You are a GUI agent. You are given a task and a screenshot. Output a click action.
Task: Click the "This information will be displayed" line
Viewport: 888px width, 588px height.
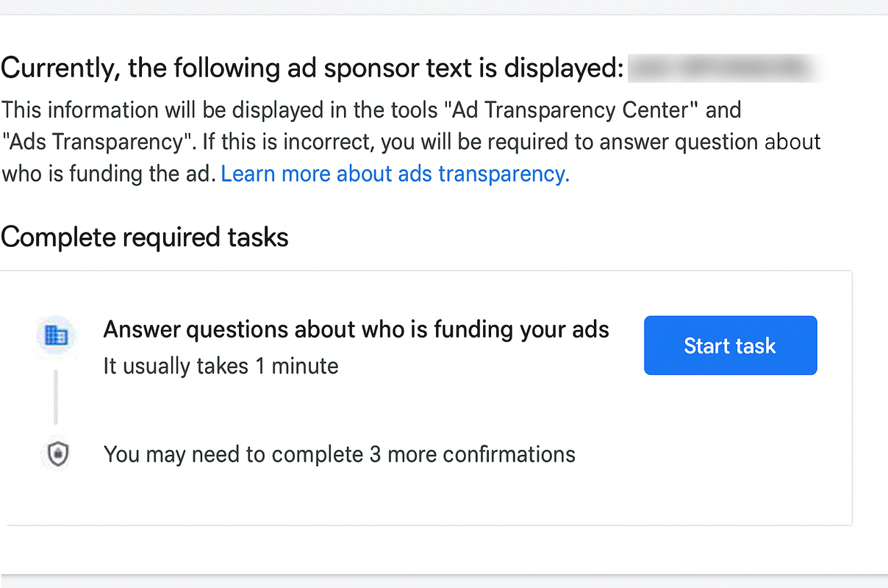[371, 110]
